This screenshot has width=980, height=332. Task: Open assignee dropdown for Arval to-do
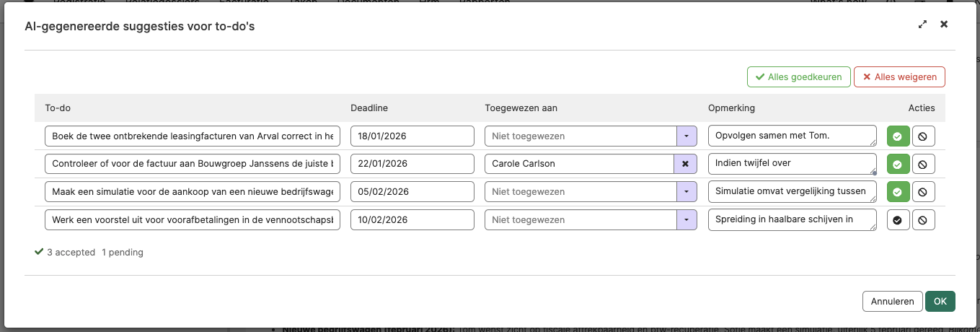pos(686,136)
